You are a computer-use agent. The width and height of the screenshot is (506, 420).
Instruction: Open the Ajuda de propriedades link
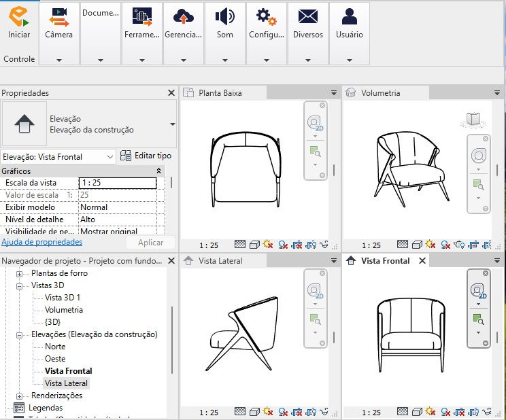tap(41, 242)
